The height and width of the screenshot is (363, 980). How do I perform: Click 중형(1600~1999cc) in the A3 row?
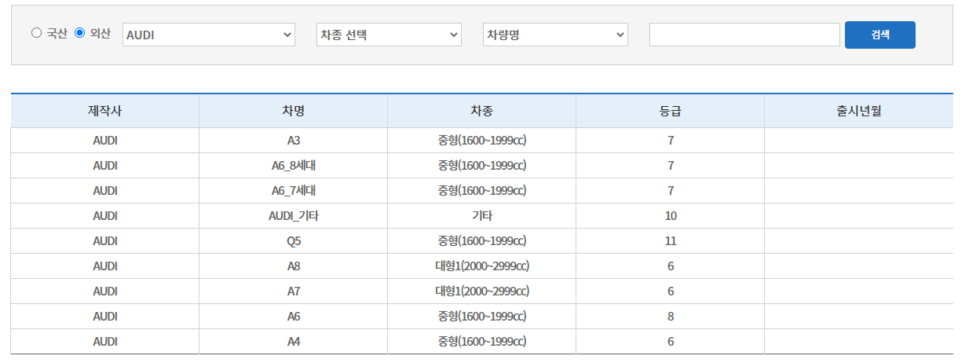pos(481,141)
